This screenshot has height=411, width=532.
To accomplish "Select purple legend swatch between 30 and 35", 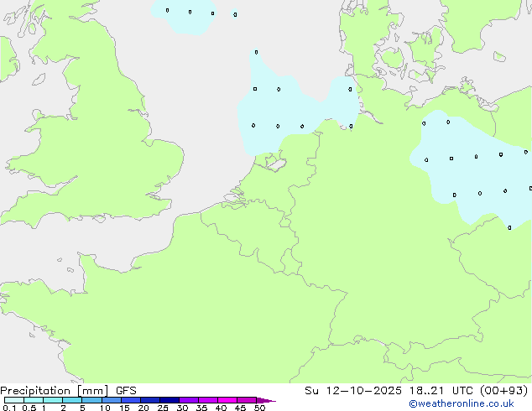I will [x=189, y=400].
